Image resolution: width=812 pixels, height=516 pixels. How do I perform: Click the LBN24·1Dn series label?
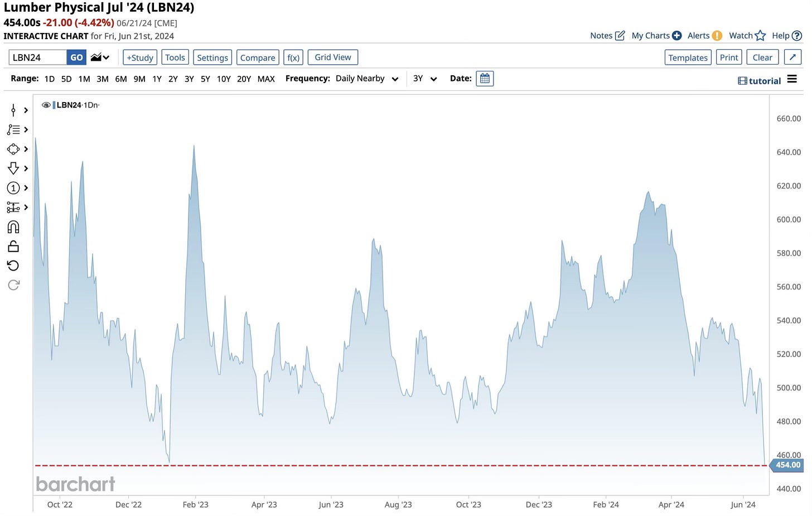pos(78,105)
